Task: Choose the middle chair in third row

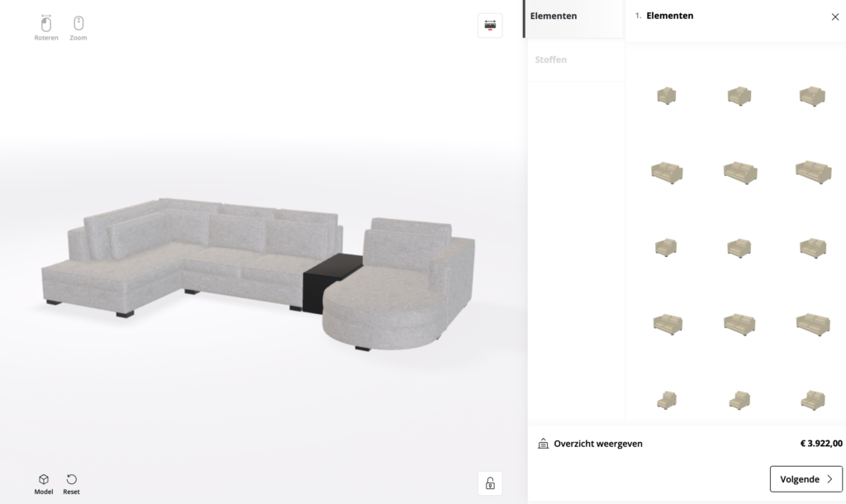Action: click(739, 248)
